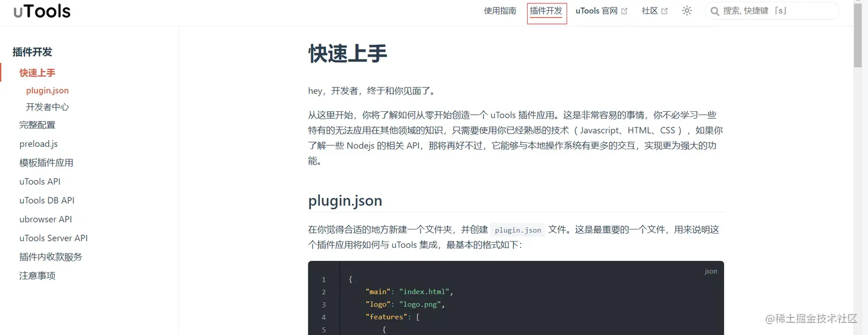
Task: Click "main": "index.html" code line
Action: click(409, 292)
